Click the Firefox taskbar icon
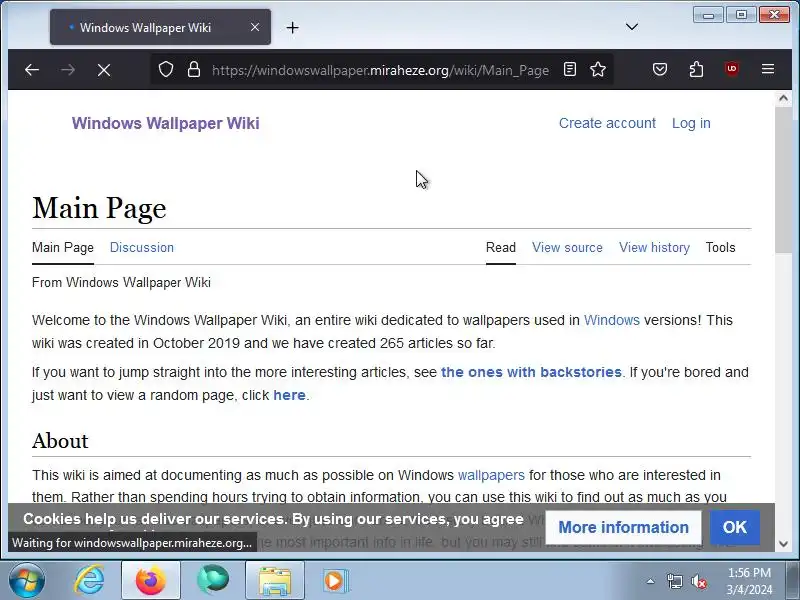 coord(151,581)
